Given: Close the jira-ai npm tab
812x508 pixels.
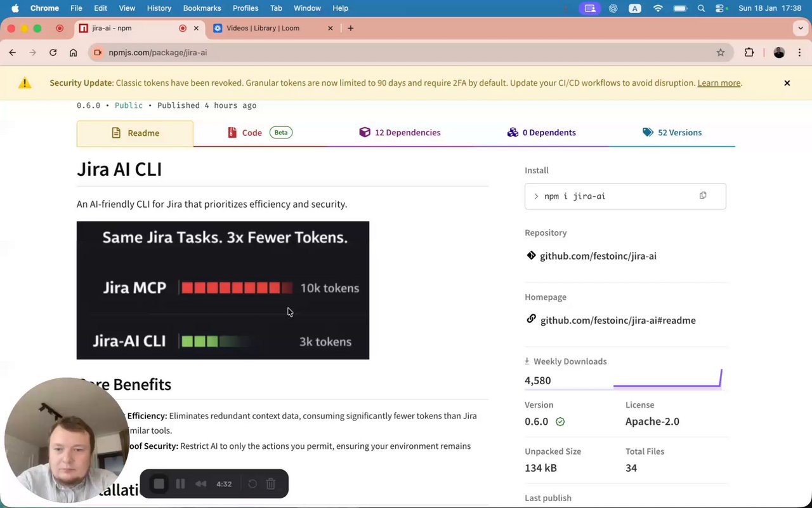Looking at the screenshot, I should tap(196, 28).
